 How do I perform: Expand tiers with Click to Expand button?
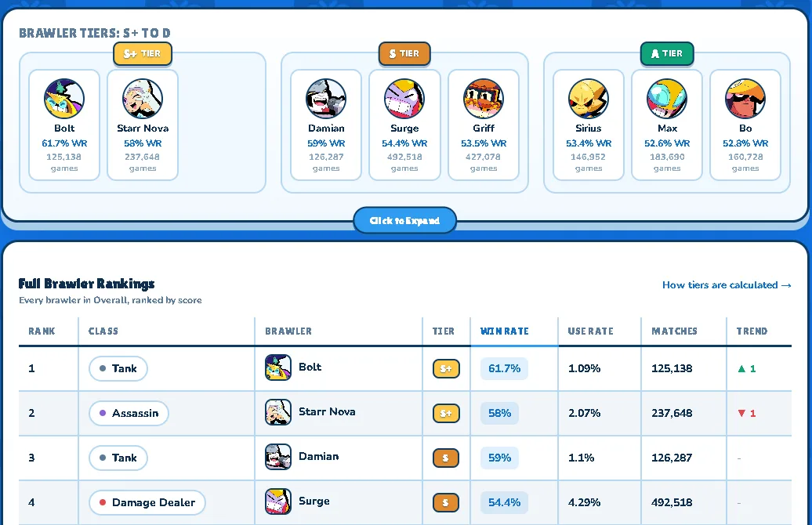(x=404, y=220)
